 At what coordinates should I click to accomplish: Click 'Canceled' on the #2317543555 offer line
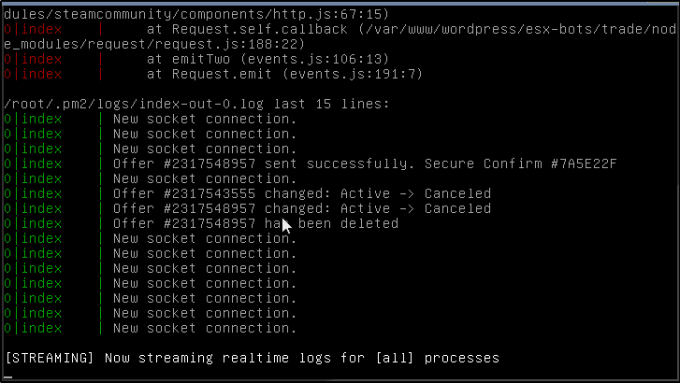(458, 193)
